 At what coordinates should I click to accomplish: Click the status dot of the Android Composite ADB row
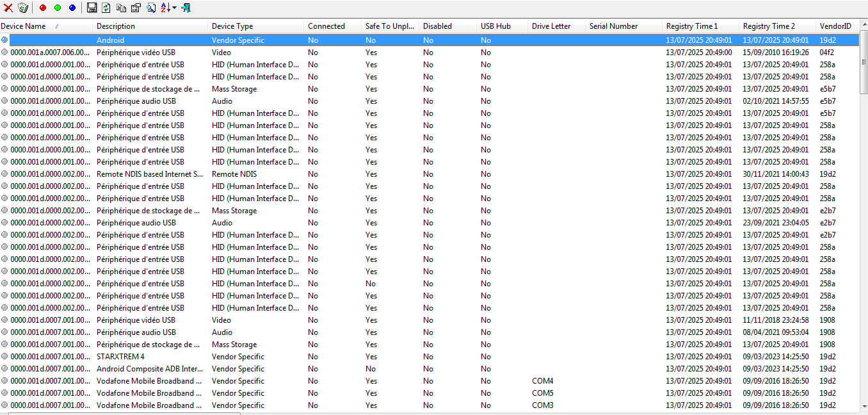(x=5, y=368)
